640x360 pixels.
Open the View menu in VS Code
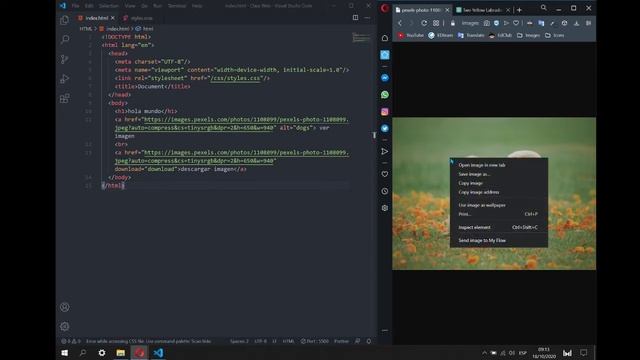pos(130,6)
